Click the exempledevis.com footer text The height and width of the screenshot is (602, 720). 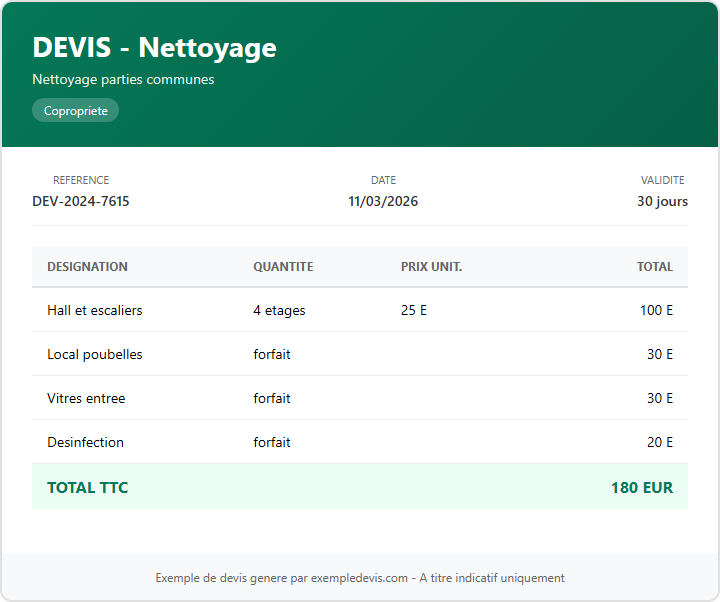(360, 578)
